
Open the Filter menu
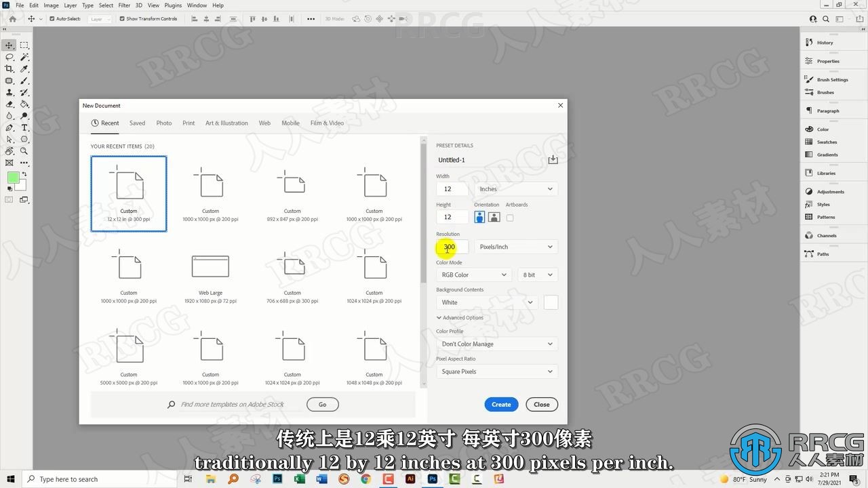tap(124, 5)
